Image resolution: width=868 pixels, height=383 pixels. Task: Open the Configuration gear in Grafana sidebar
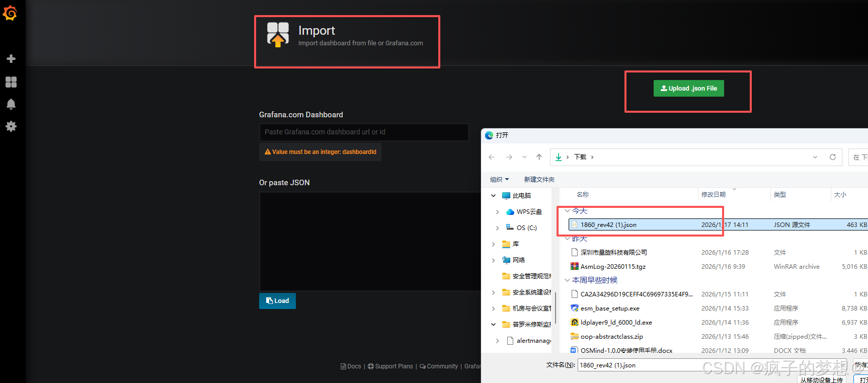[x=11, y=126]
